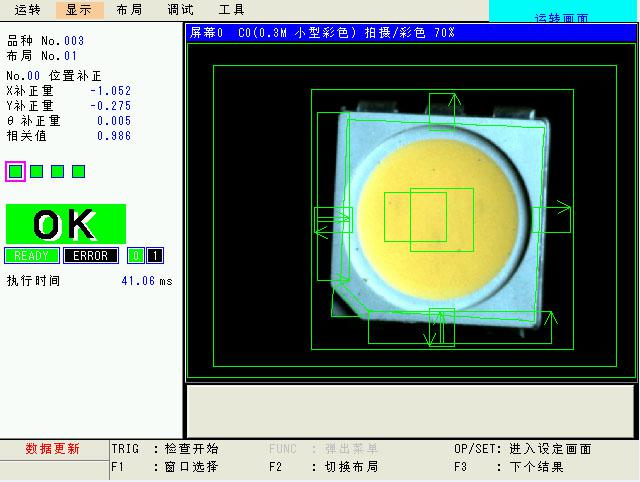Screen dimensions: 640x482
Task: Click the ERROR status indicator
Action: 92,255
